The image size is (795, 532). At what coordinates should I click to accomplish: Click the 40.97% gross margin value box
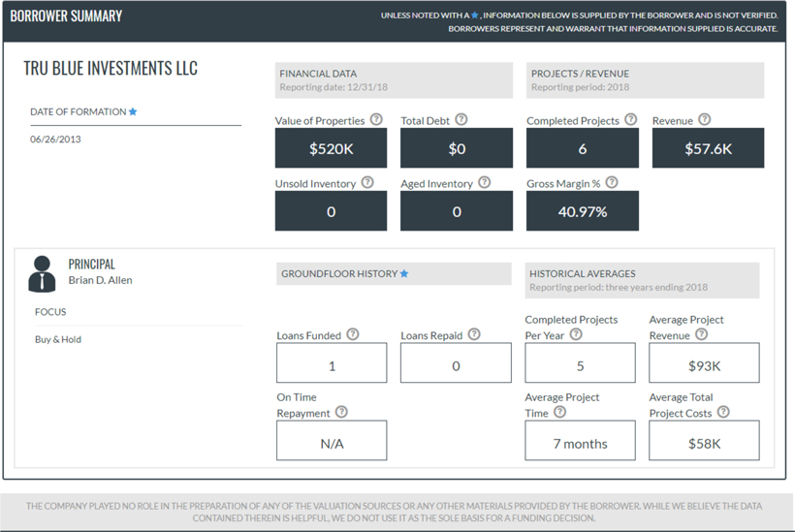click(x=582, y=211)
